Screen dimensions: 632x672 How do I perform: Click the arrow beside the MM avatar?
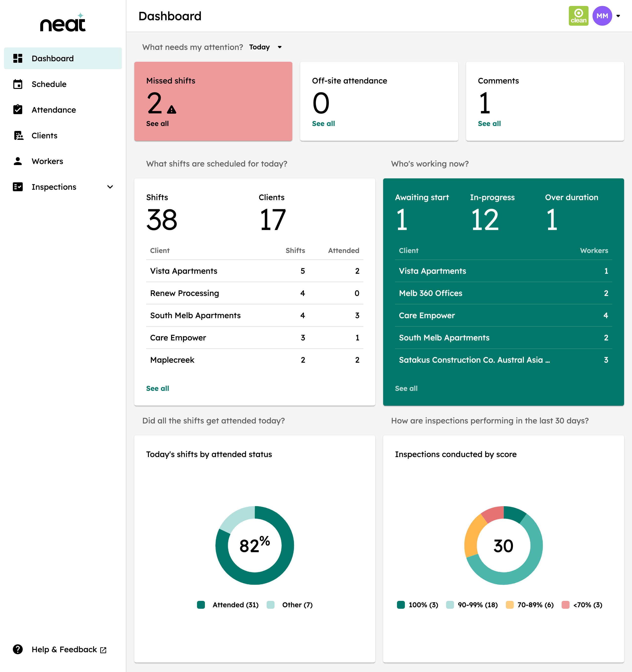click(x=618, y=16)
